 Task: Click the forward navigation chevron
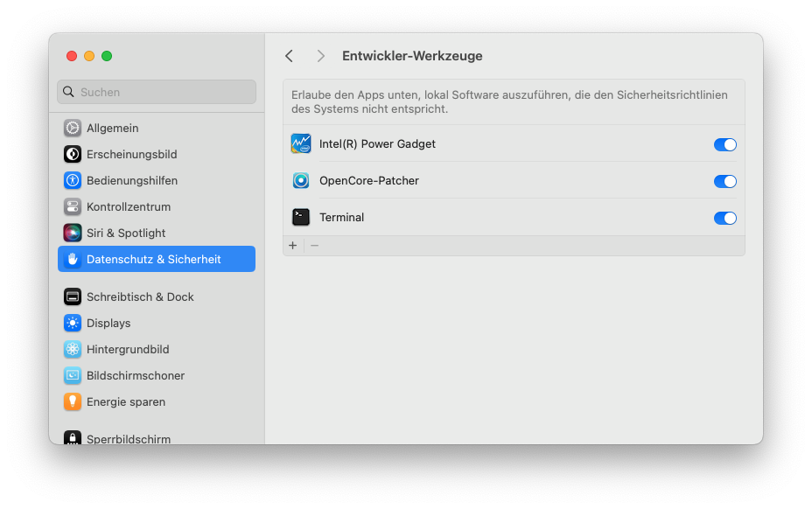pos(321,56)
